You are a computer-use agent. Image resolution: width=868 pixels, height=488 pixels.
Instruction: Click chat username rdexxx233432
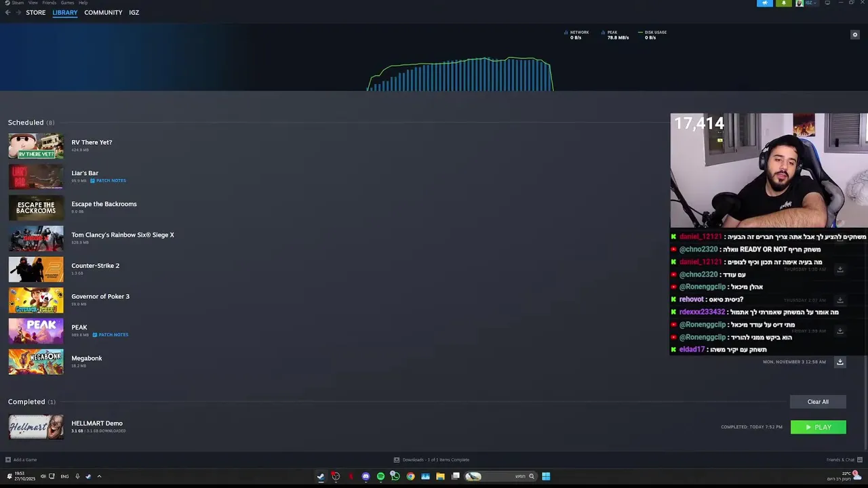(702, 312)
